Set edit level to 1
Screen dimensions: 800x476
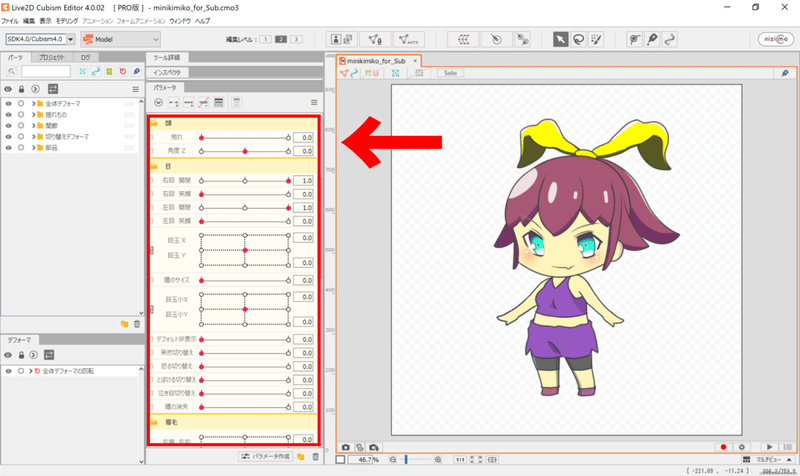(265, 39)
